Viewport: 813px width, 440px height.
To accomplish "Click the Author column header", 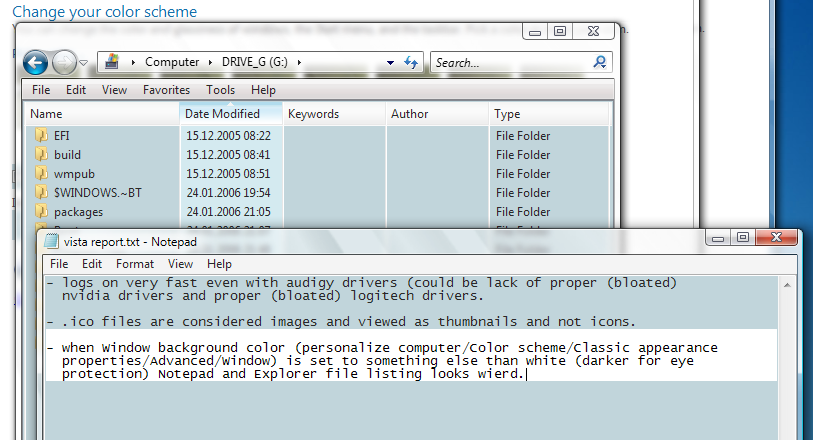I will pos(437,113).
